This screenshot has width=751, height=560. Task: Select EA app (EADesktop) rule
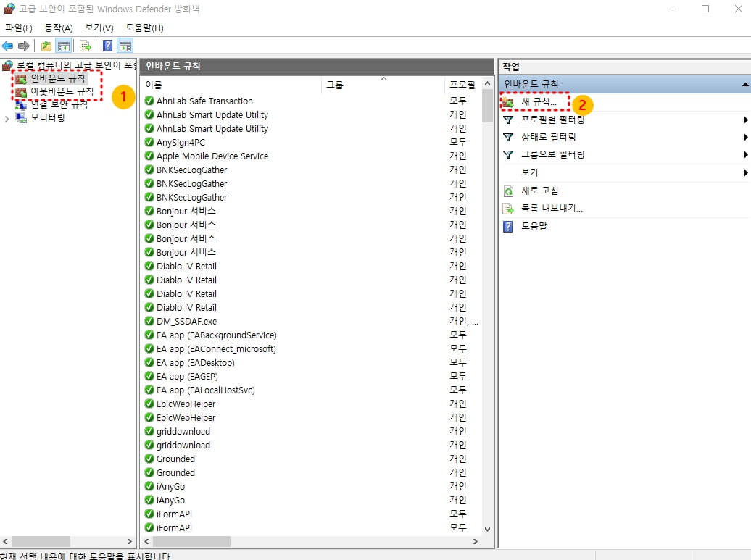pos(196,363)
